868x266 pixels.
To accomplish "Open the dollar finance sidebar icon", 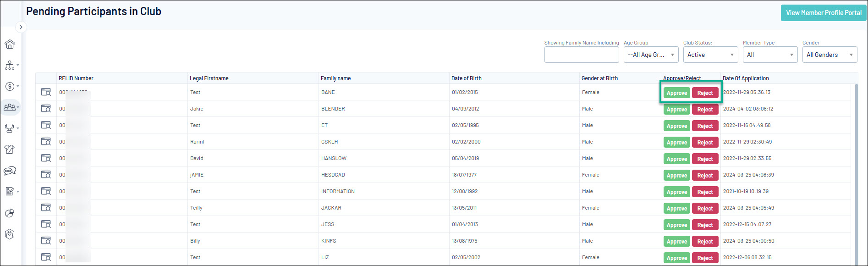I will pyautogui.click(x=10, y=86).
